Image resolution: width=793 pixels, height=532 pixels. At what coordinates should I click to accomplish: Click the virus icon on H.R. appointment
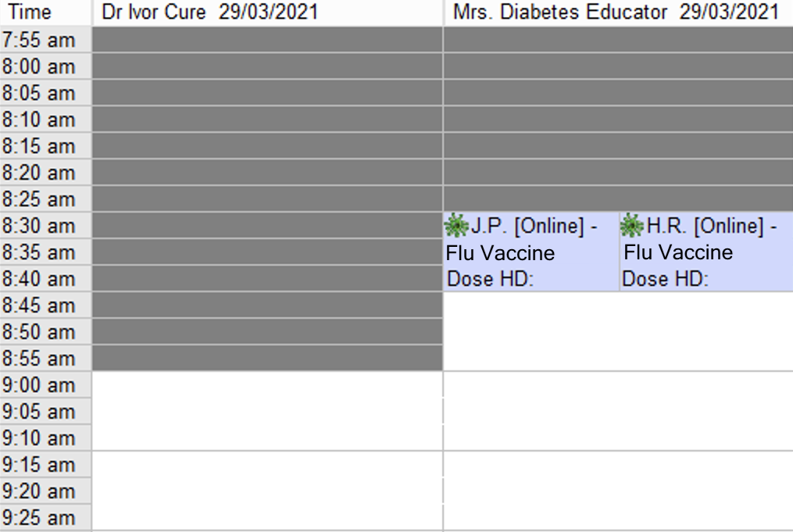point(632,226)
